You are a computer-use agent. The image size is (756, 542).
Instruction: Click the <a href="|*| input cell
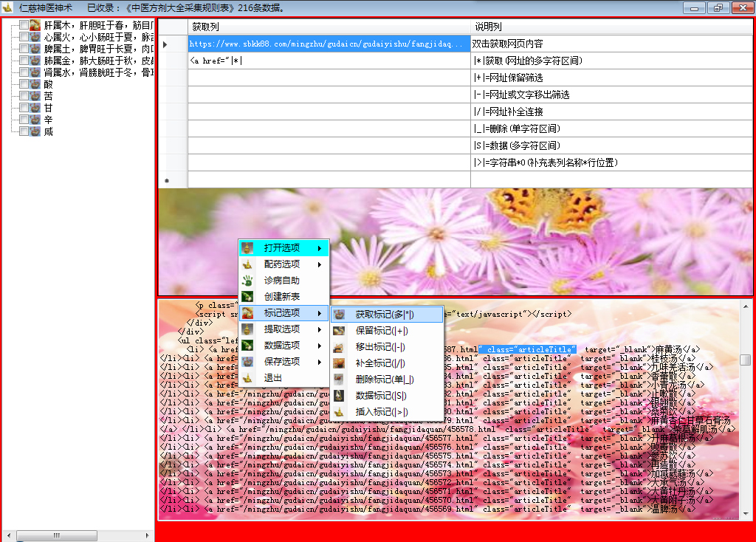pyautogui.click(x=329, y=61)
